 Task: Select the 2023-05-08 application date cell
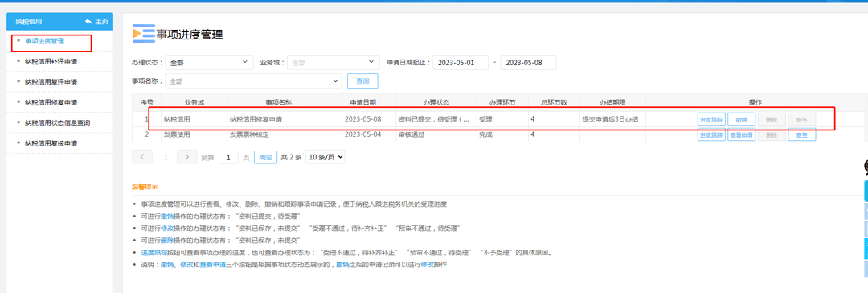(363, 119)
